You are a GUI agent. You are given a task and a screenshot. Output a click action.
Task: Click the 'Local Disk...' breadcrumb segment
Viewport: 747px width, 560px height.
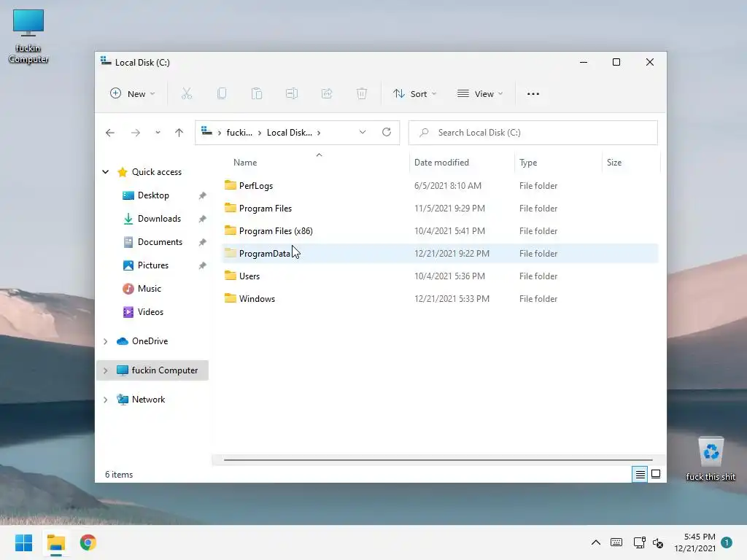click(x=289, y=133)
